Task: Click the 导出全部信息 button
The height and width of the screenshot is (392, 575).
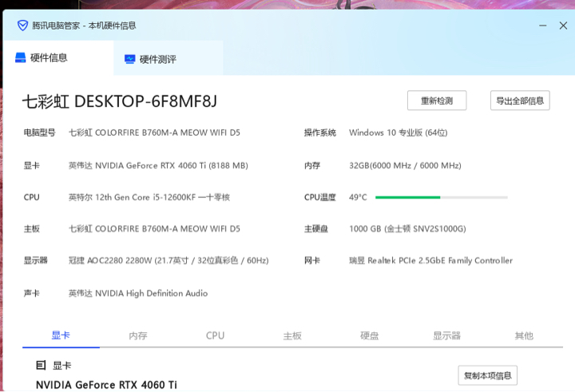Action: tap(520, 101)
